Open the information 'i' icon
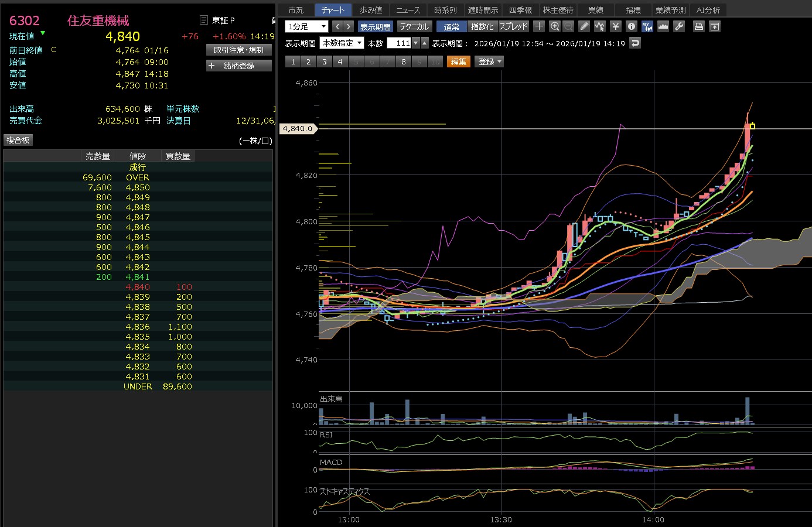This screenshot has height=527, width=812. point(631,26)
